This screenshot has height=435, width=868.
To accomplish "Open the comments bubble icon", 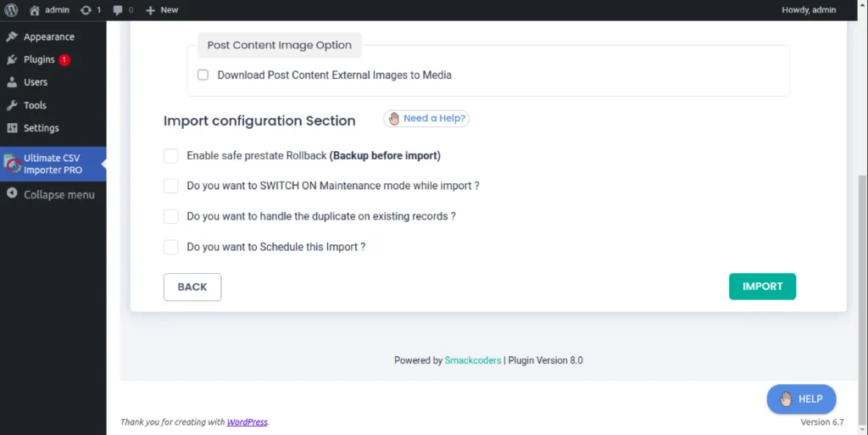I will [x=118, y=10].
